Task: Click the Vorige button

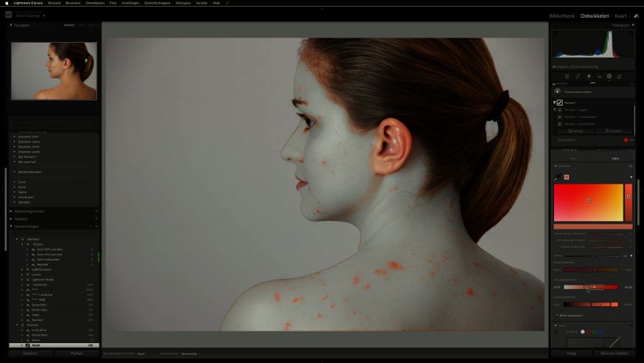Action: click(x=571, y=353)
